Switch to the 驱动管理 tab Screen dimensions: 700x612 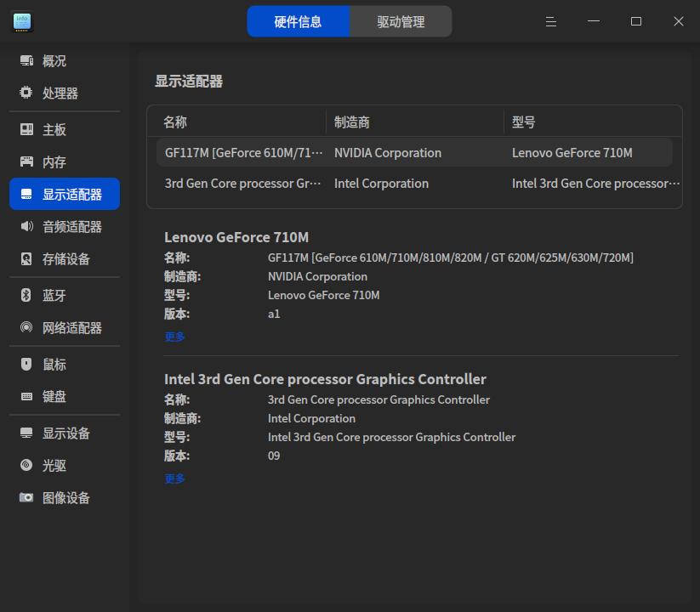[x=401, y=21]
